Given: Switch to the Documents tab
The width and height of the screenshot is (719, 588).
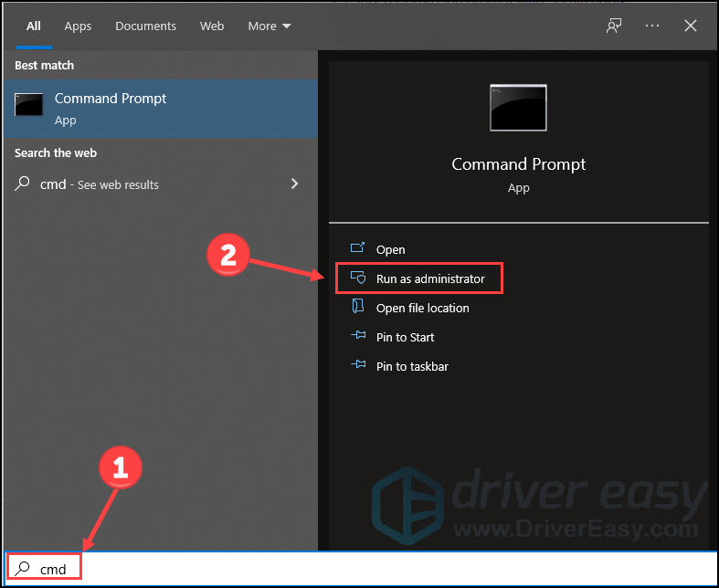Looking at the screenshot, I should pyautogui.click(x=145, y=26).
